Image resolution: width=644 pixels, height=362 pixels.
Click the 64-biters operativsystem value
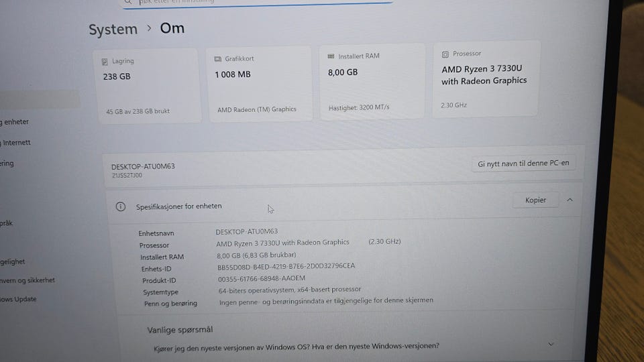pos(290,290)
